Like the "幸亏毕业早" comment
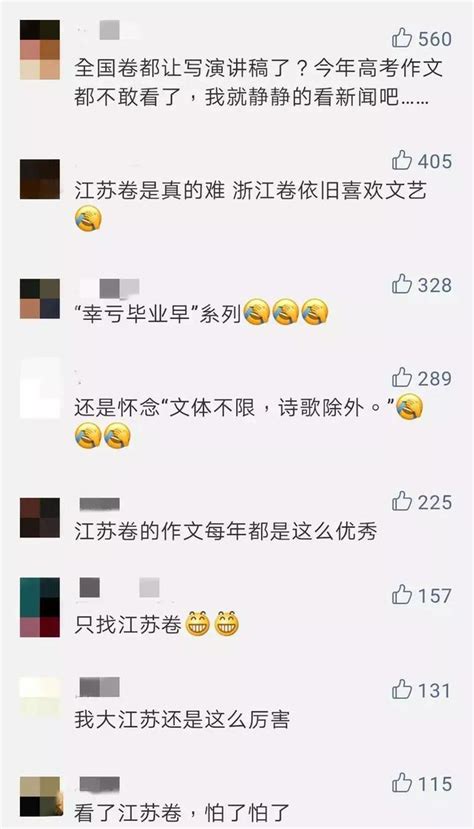Screen dimensions: 474x829 click(402, 284)
